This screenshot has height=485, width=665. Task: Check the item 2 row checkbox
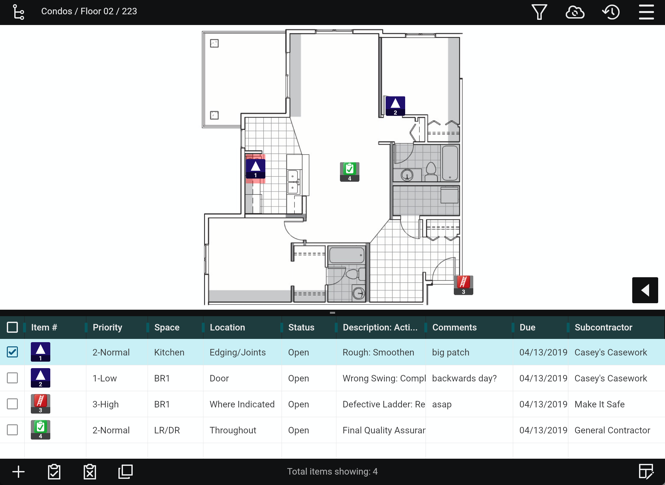tap(12, 378)
